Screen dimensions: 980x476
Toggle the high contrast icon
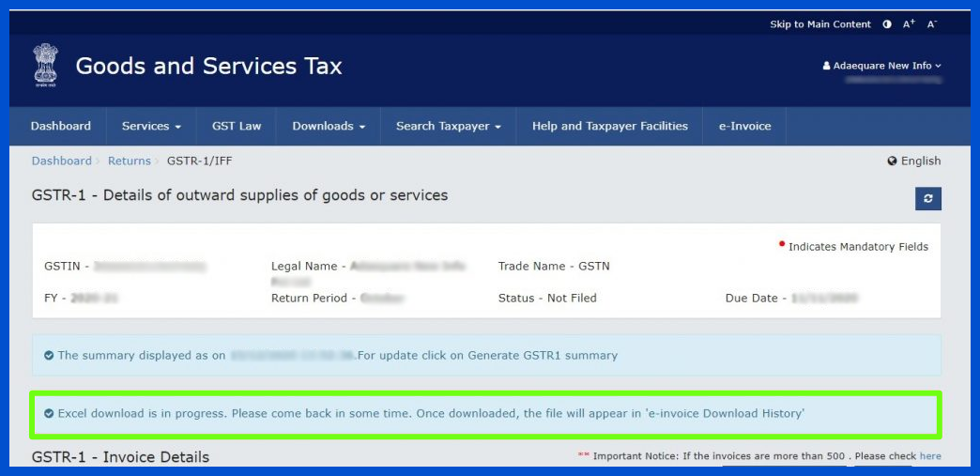[887, 24]
